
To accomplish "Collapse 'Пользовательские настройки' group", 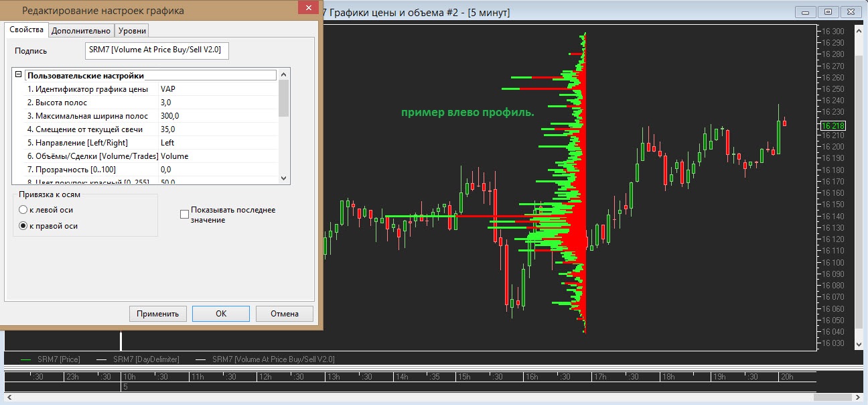I will click(x=19, y=75).
